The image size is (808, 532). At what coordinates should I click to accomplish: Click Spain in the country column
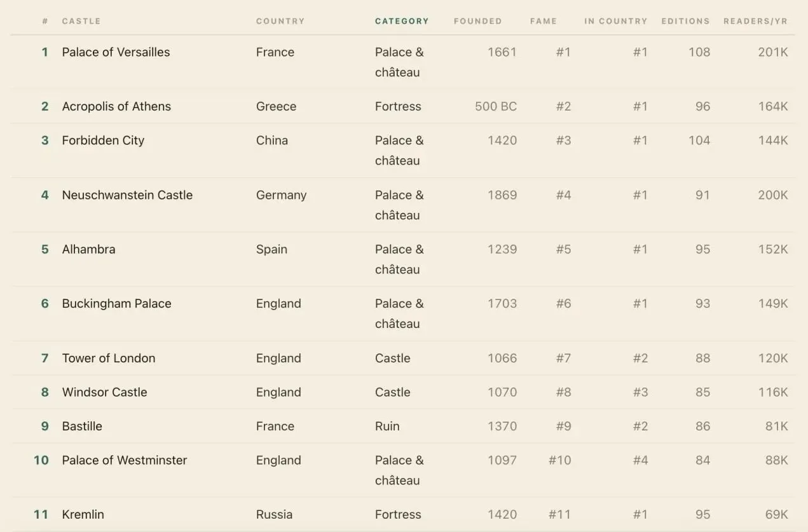tap(271, 249)
